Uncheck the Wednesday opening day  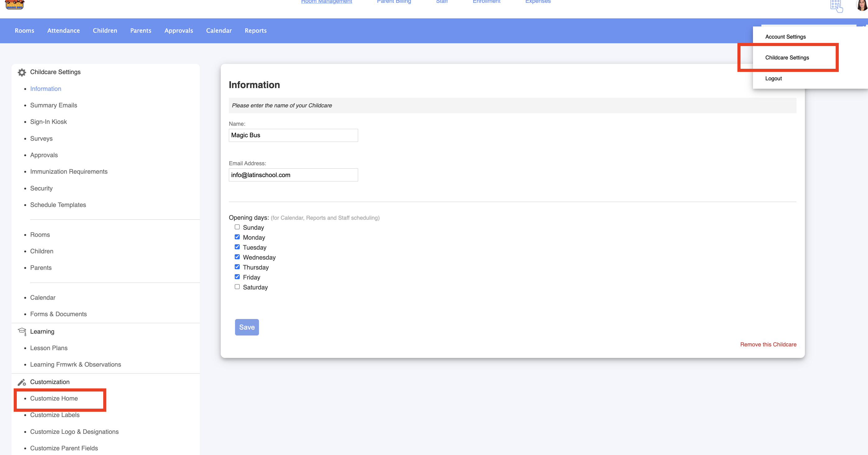click(237, 257)
